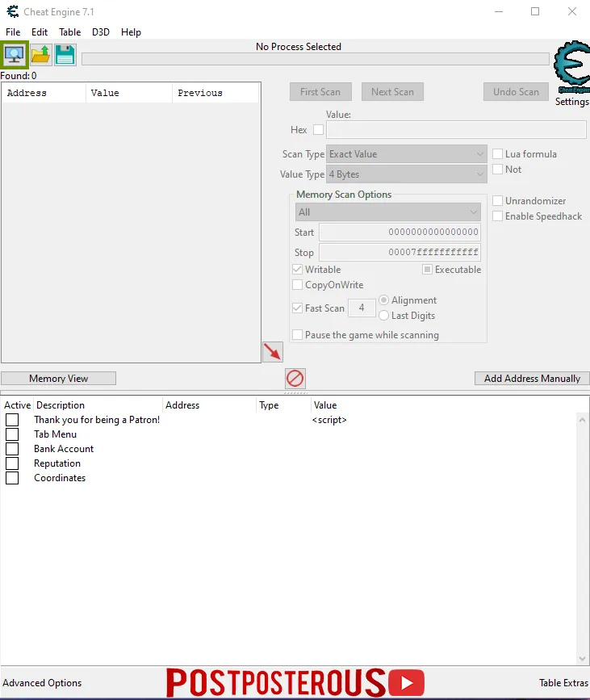Open Memory View
Image resolution: width=590 pixels, height=700 pixels.
click(x=58, y=379)
